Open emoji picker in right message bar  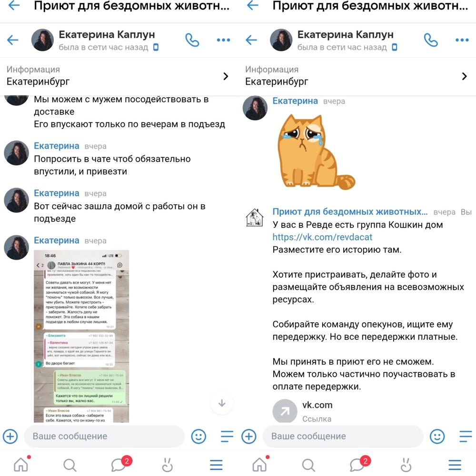pyautogui.click(x=437, y=436)
